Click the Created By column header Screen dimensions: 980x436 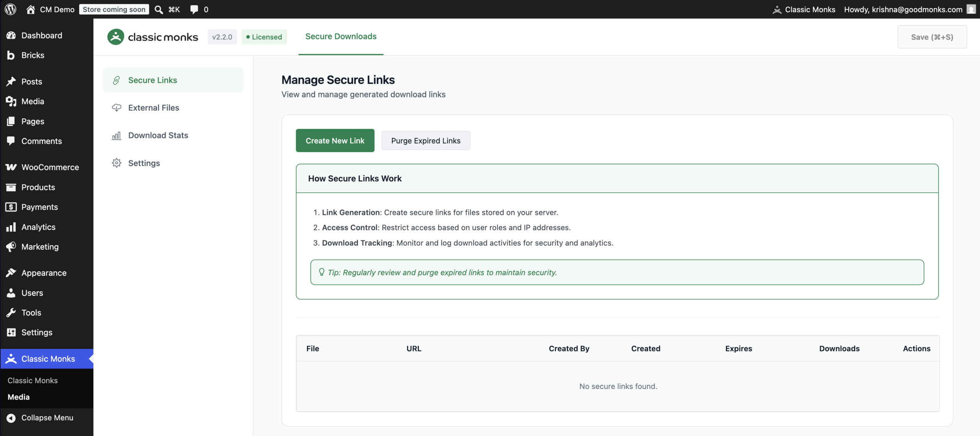click(569, 348)
